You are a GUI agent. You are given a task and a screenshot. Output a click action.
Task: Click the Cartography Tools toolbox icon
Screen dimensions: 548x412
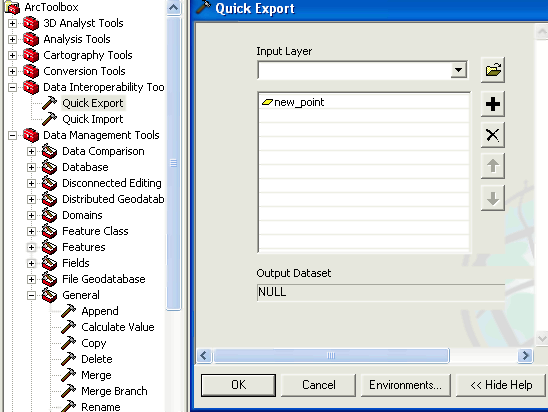coord(31,55)
